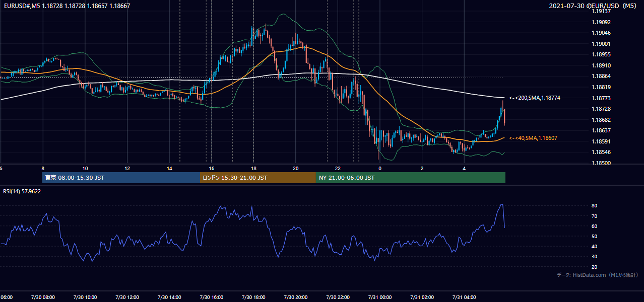The width and height of the screenshot is (644, 302).
Task: Click price axis value 1.18773
Action: 602,98
